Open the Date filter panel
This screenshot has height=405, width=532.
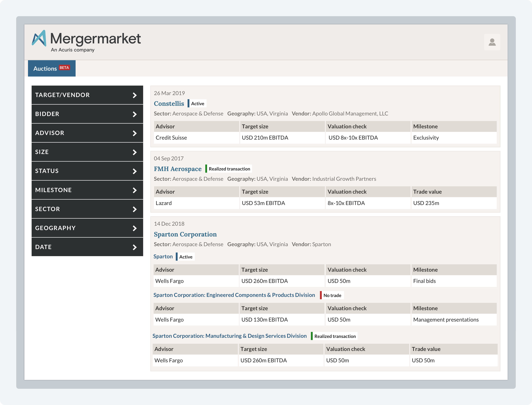(x=87, y=247)
